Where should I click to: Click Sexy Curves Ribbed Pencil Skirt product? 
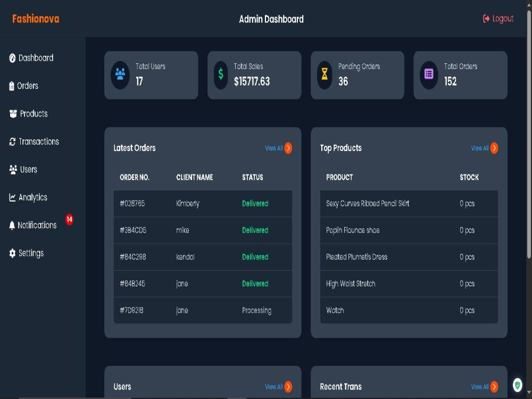pos(368,204)
